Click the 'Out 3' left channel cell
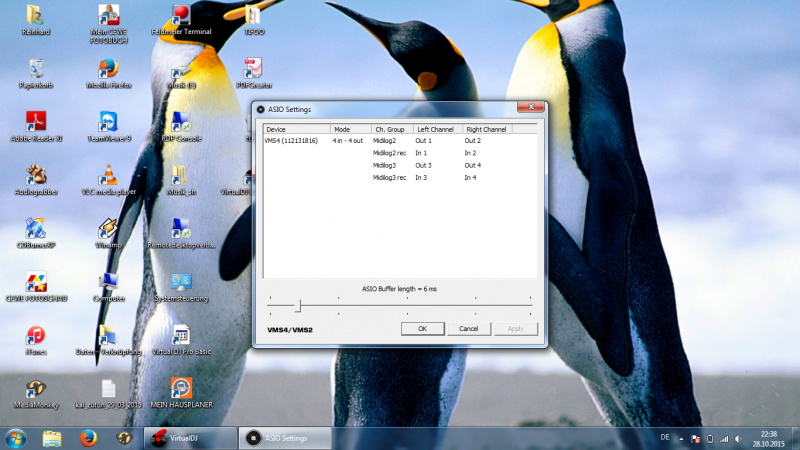This screenshot has height=450, width=800. pyautogui.click(x=423, y=165)
